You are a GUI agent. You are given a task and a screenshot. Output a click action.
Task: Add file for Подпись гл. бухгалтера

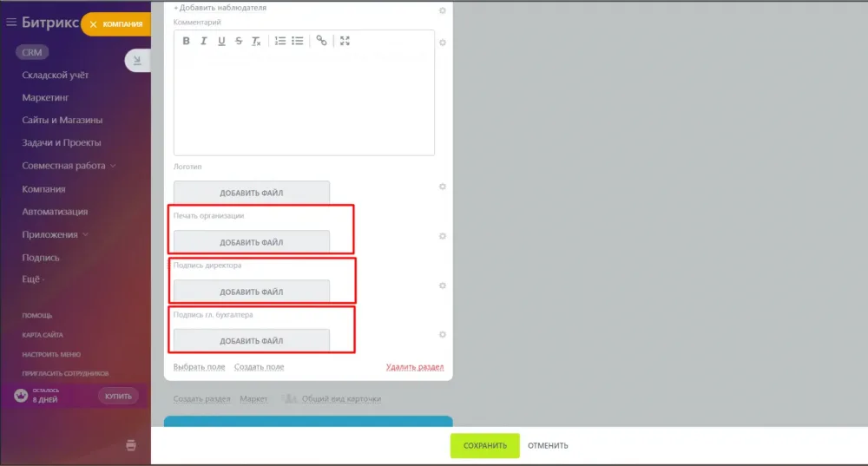[252, 341]
